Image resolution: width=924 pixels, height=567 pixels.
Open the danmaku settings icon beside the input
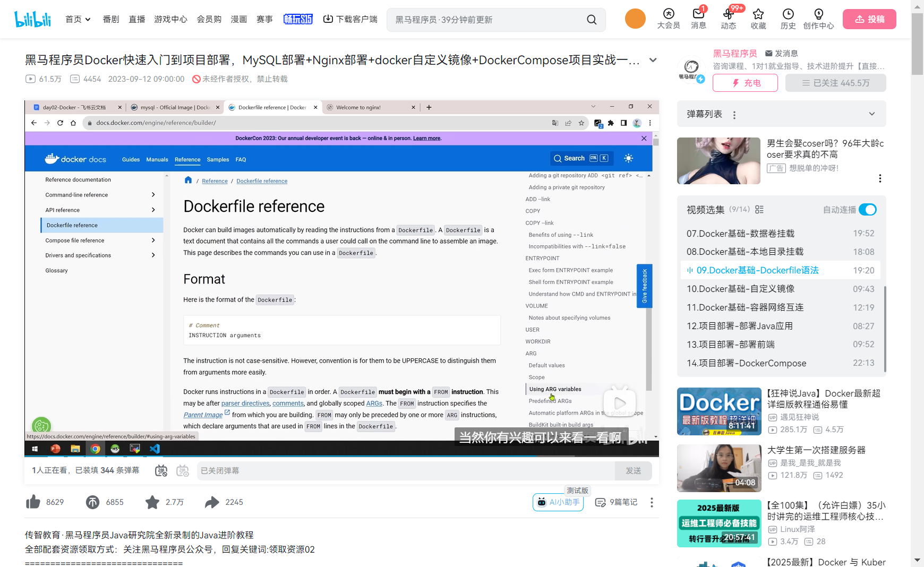point(183,471)
